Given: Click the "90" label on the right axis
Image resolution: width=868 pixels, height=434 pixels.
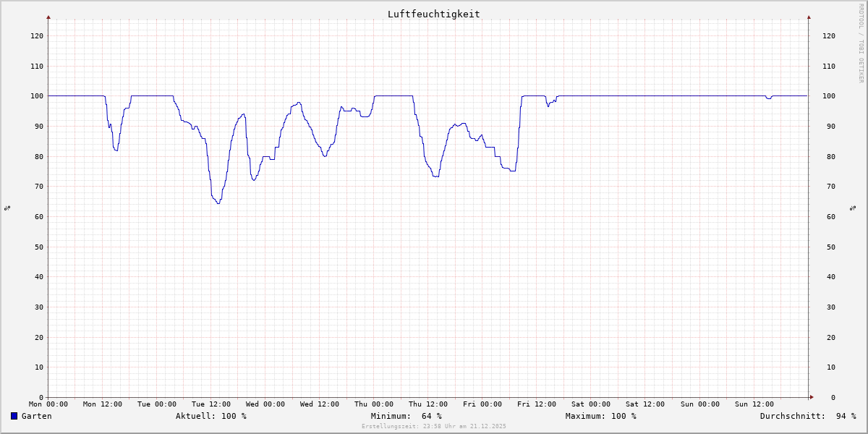Looking at the screenshot, I should pyautogui.click(x=831, y=126).
